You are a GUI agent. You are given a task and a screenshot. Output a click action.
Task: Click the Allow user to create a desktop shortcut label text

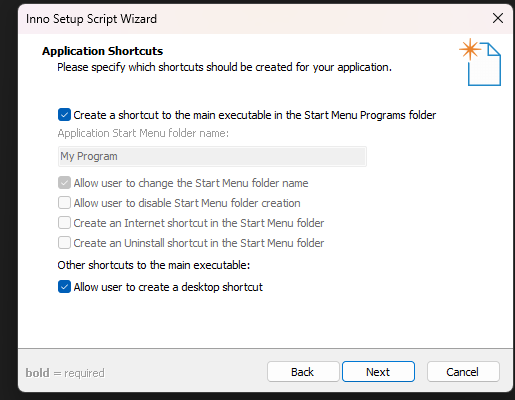(x=168, y=287)
